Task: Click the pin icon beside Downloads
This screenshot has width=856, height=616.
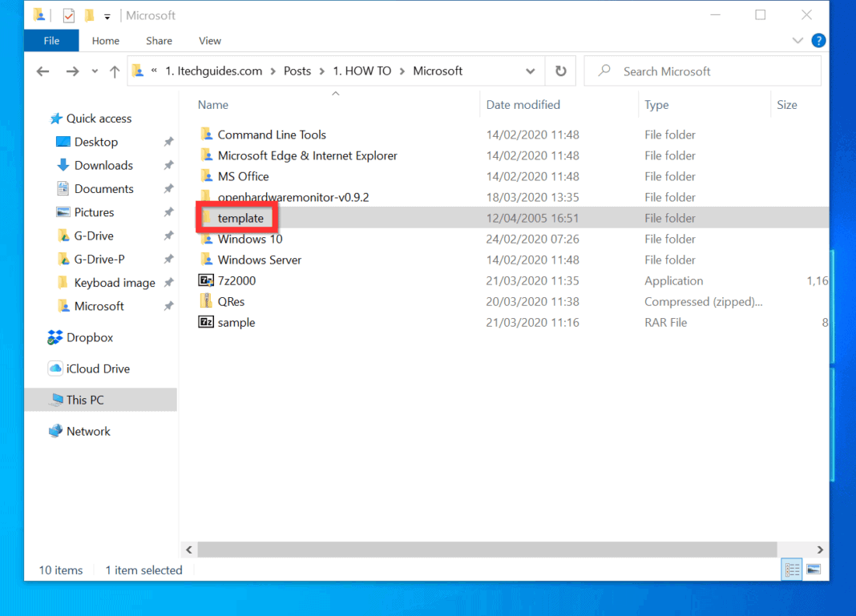Action: coord(168,165)
